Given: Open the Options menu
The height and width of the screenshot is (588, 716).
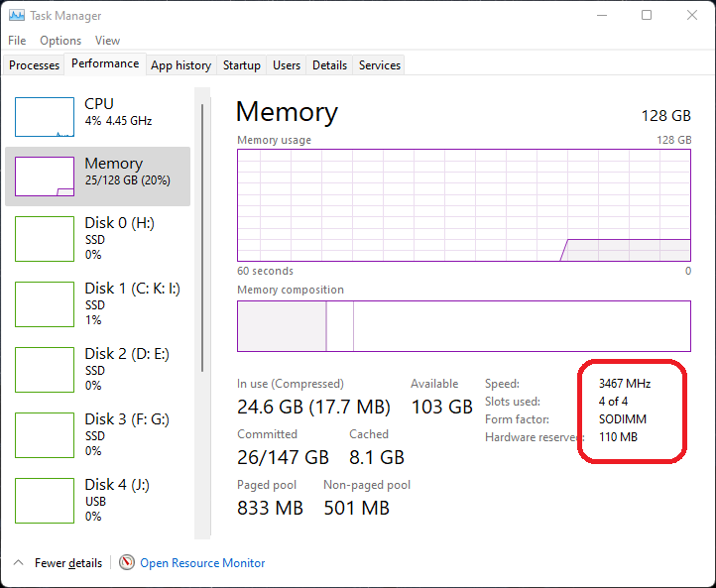Looking at the screenshot, I should point(60,41).
